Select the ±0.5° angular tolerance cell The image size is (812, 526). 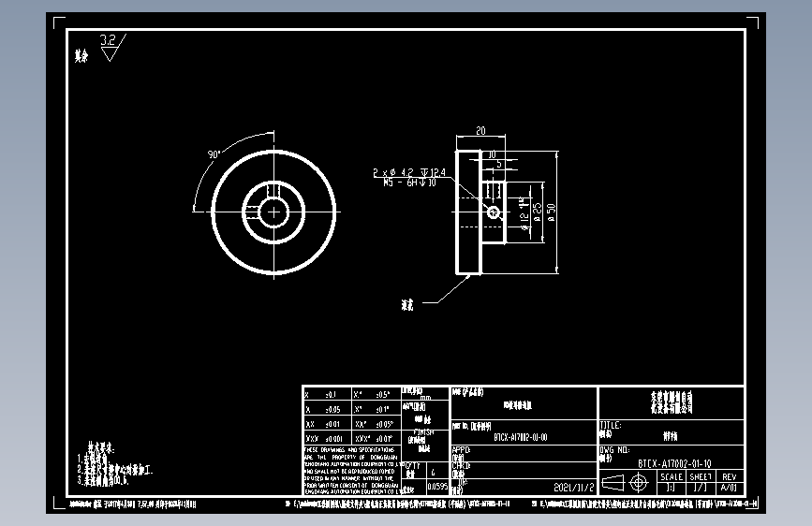(376, 395)
